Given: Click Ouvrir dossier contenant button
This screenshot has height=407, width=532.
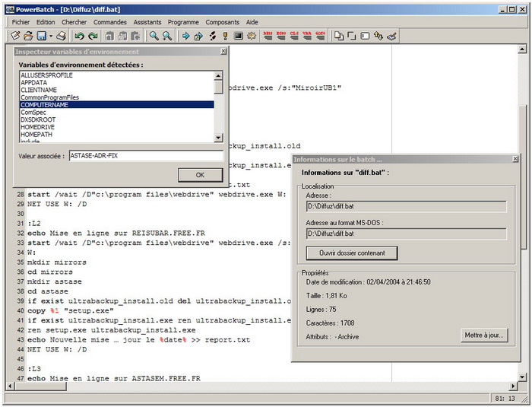Looking at the screenshot, I should point(352,253).
